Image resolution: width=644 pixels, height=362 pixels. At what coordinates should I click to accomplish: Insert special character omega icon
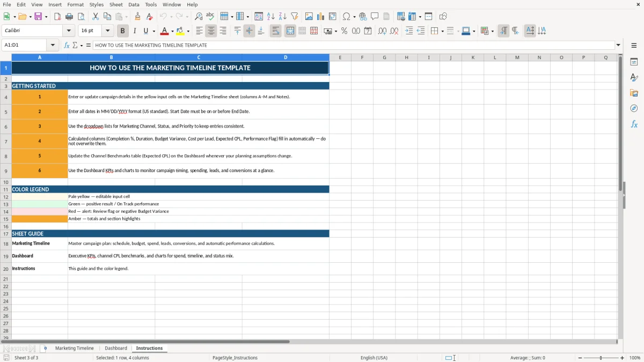346,17
